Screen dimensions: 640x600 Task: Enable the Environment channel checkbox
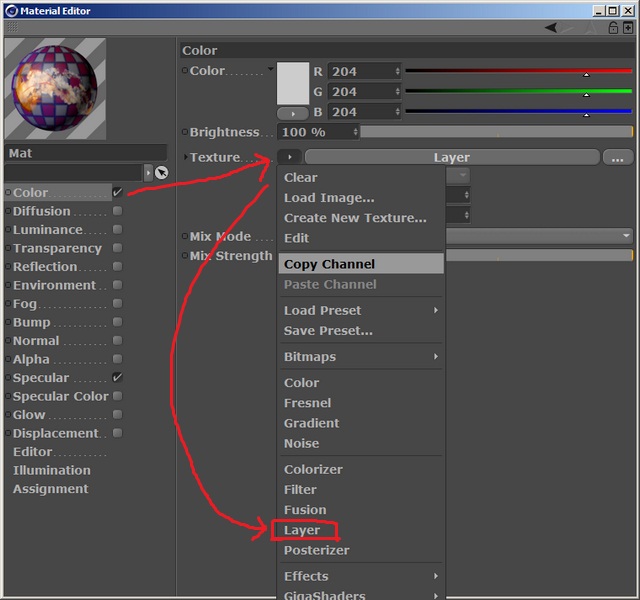[118, 285]
